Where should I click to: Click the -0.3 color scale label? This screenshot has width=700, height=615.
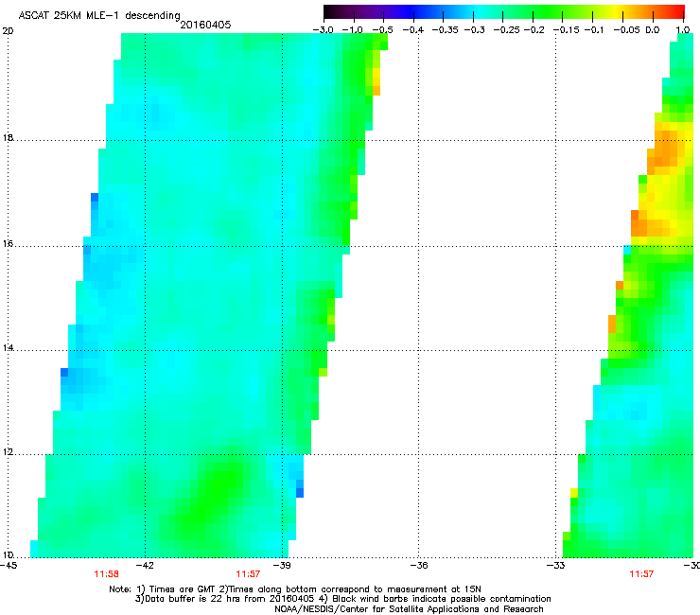[x=475, y=30]
